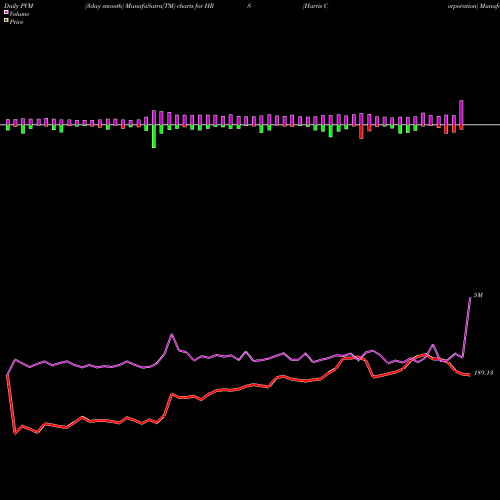Click the longest green bar below the baseline
This screenshot has height=500, width=500.
[154, 136]
